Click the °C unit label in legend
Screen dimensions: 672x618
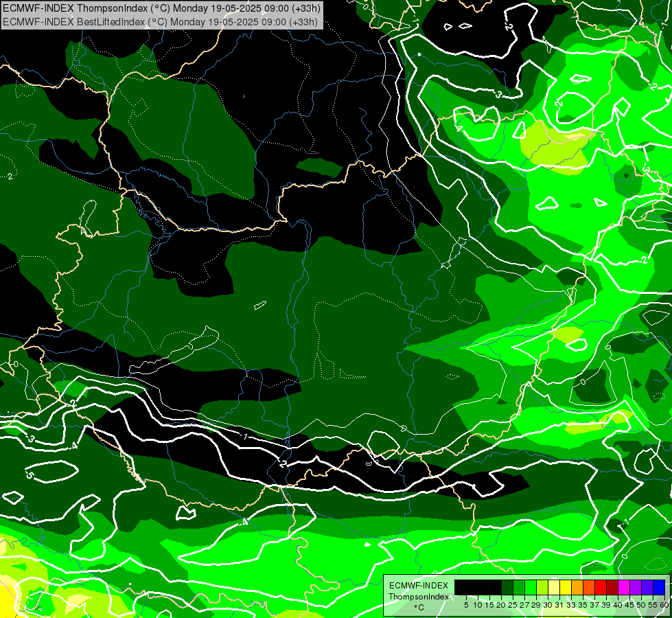[x=419, y=608]
